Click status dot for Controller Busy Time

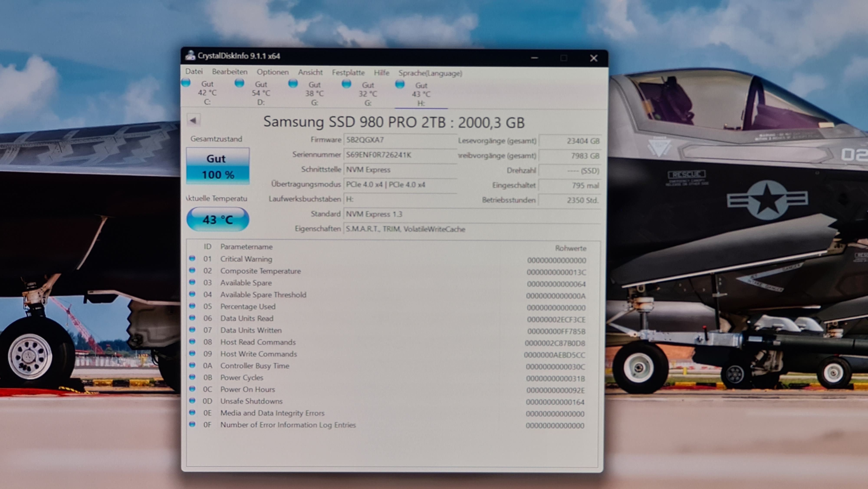[x=192, y=365]
